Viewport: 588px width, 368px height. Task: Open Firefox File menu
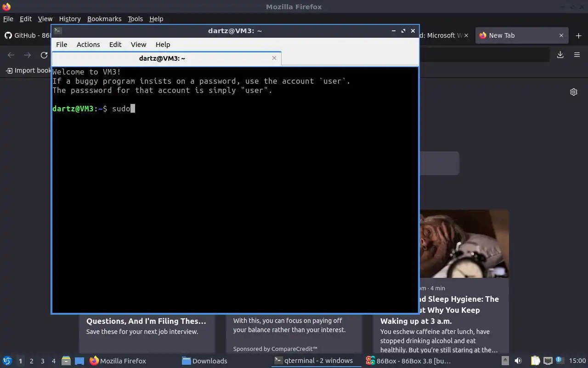click(8, 19)
